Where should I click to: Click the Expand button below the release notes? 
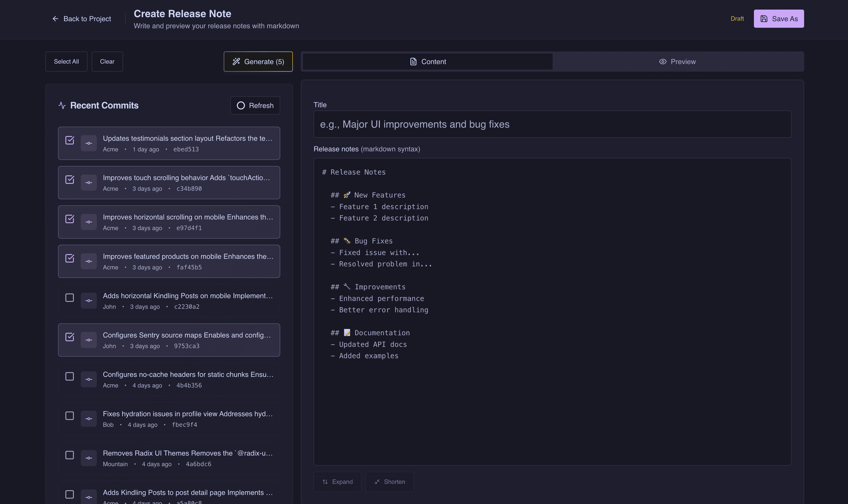337,482
